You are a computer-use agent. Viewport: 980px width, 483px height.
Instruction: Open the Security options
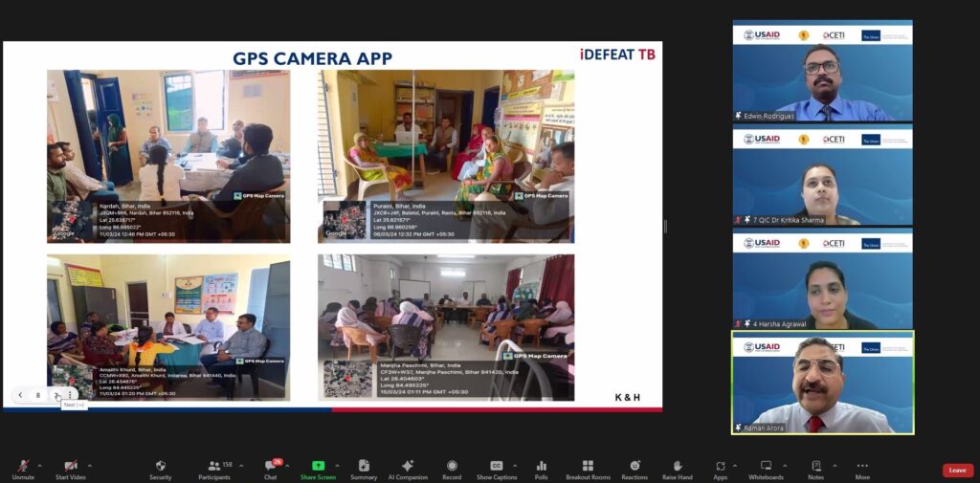click(160, 468)
